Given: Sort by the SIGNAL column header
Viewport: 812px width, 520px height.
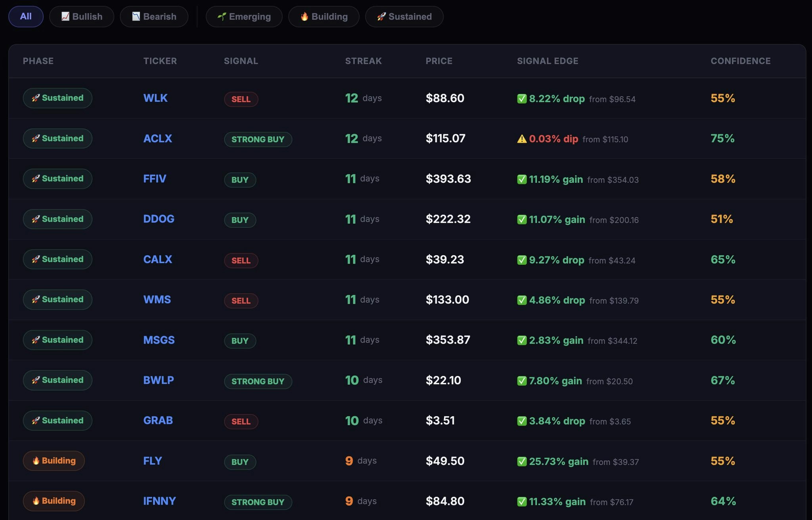Looking at the screenshot, I should 241,61.
